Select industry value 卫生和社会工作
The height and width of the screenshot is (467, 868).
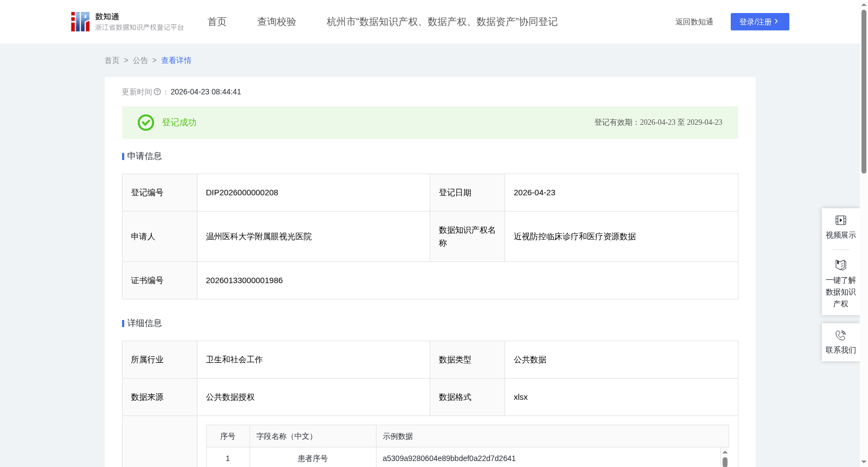pos(234,360)
